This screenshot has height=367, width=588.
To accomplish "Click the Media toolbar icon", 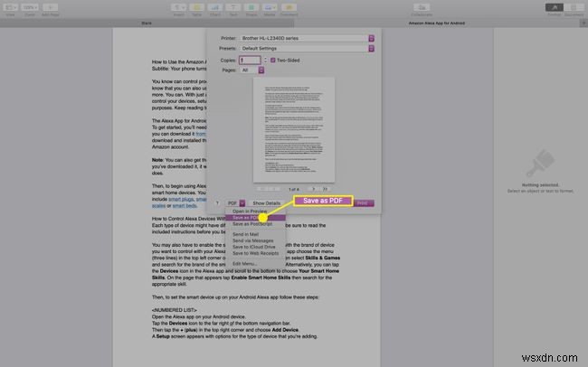I will point(270,7).
